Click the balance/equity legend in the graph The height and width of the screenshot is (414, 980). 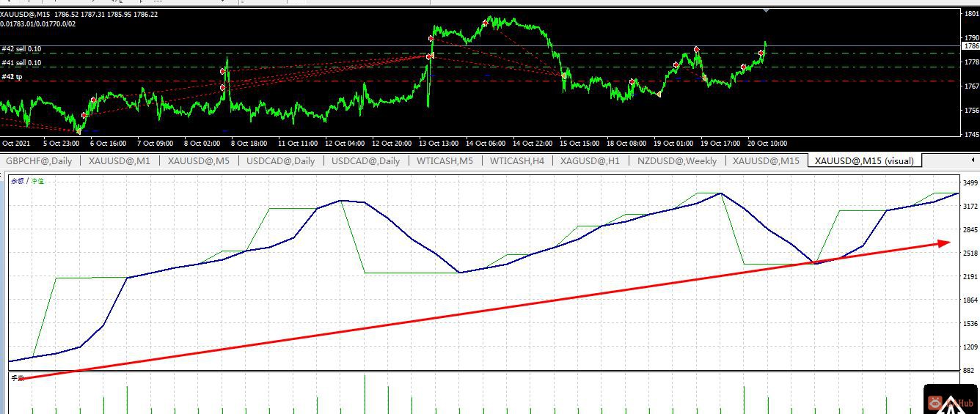coord(27,181)
